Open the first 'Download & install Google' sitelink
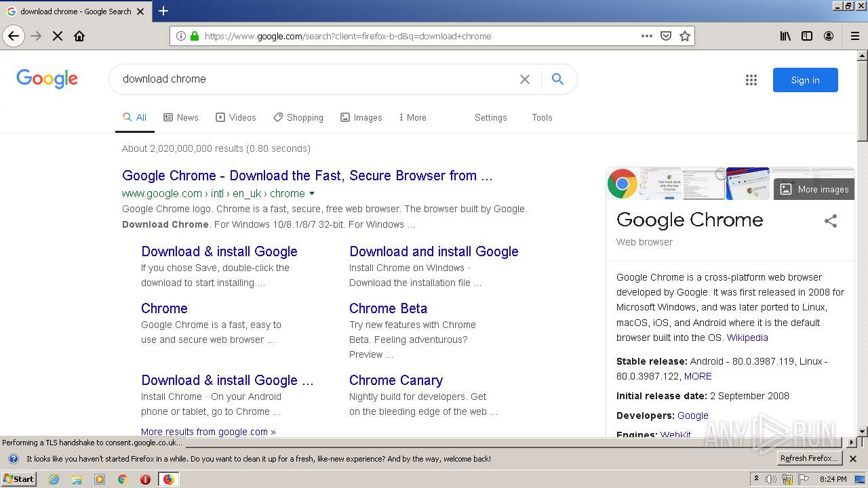The image size is (868, 488). (x=219, y=251)
